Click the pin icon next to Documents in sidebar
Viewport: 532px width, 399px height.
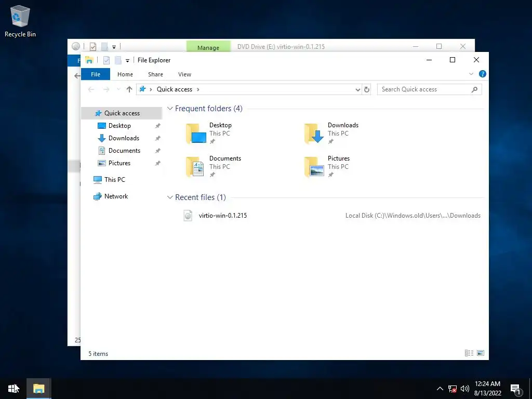pos(158,151)
